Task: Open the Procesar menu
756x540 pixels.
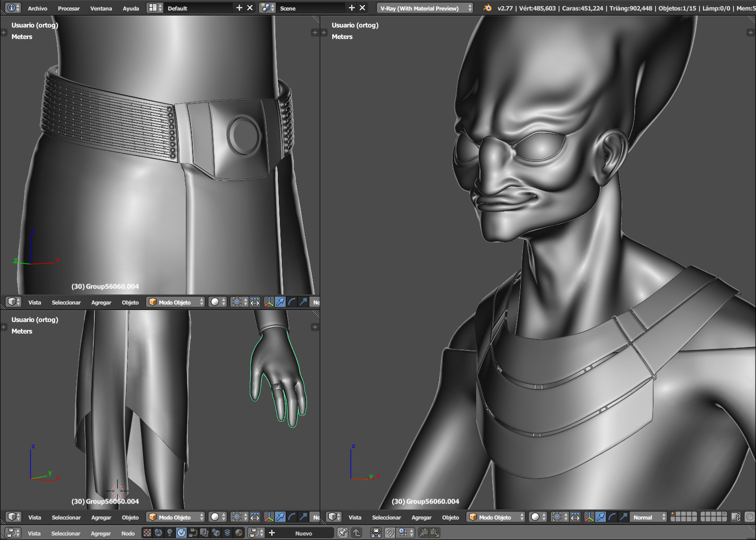Action: (x=69, y=8)
